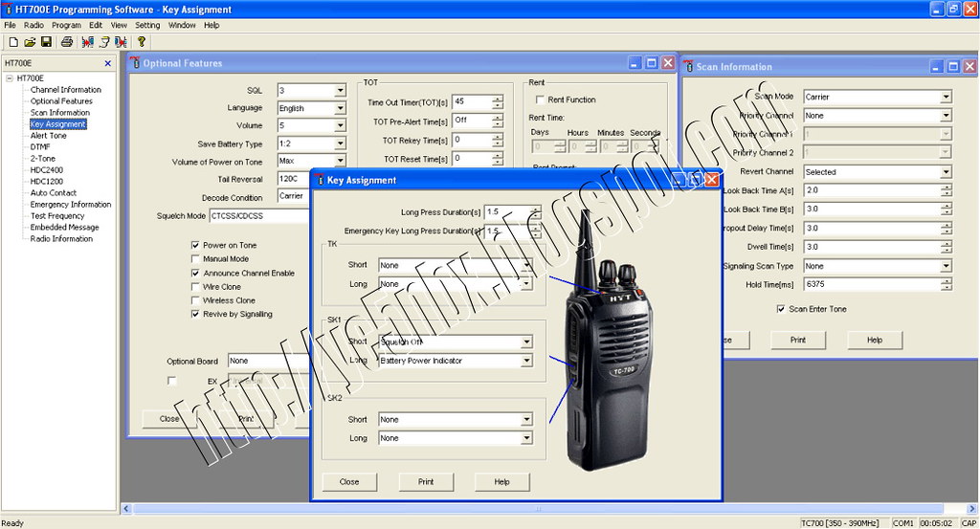Open the Signaling Scan Type dropdown
This screenshot has height=529, width=980.
pyautogui.click(x=946, y=266)
